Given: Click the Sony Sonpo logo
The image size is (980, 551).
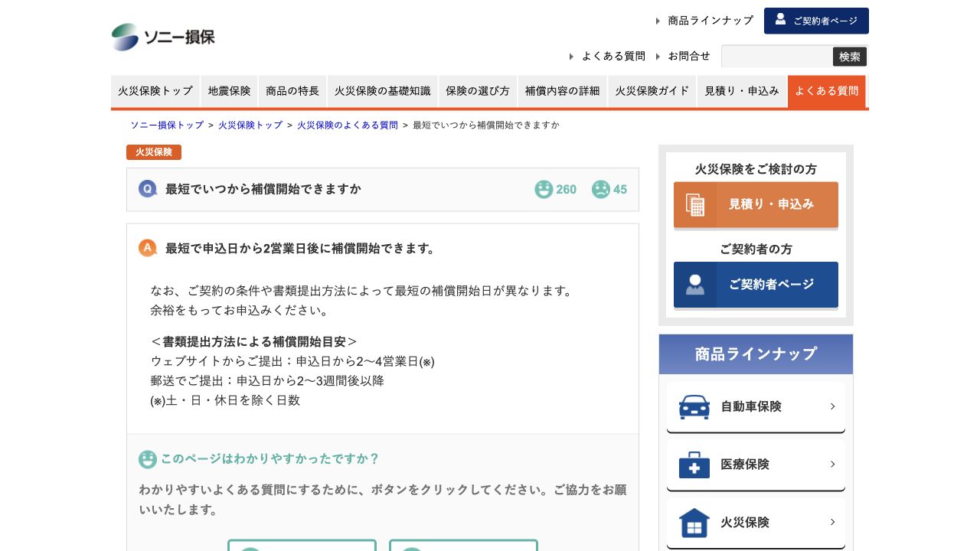Looking at the screenshot, I should [x=163, y=37].
